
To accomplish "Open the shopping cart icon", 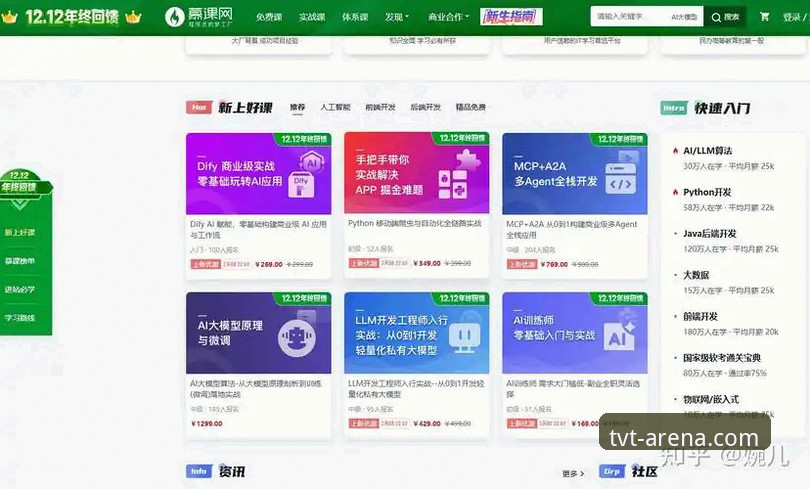I will click(765, 17).
